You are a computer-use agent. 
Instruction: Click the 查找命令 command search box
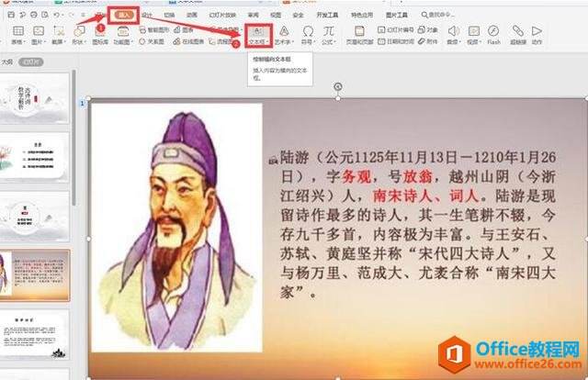(x=438, y=15)
